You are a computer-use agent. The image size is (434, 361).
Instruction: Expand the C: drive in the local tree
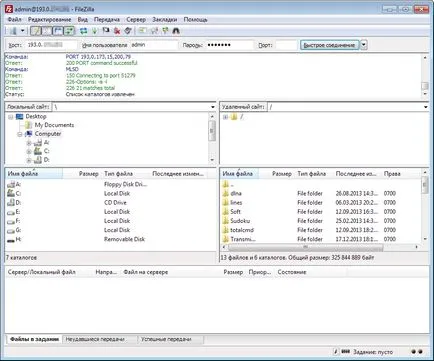coord(29,152)
